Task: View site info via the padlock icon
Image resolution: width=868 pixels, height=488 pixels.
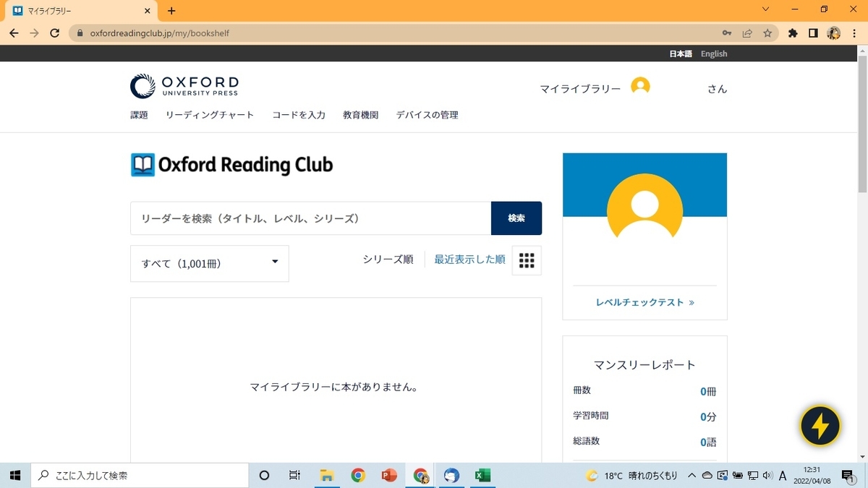Action: [80, 33]
